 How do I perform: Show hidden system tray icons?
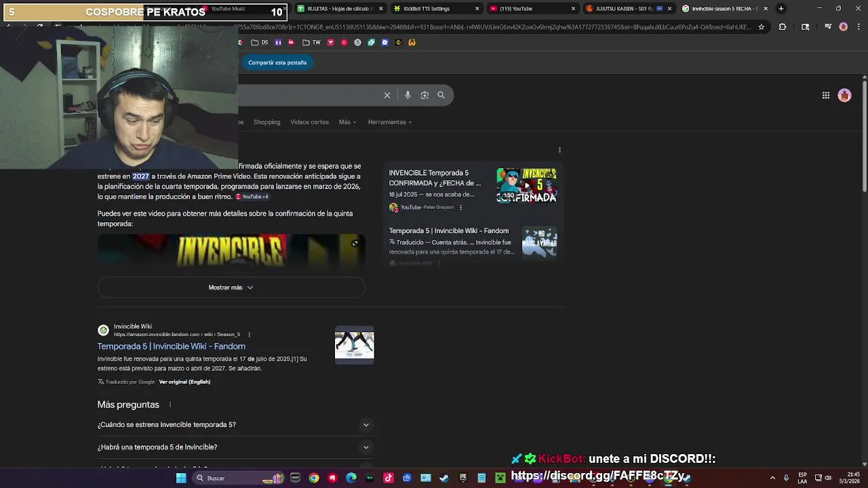point(772,478)
